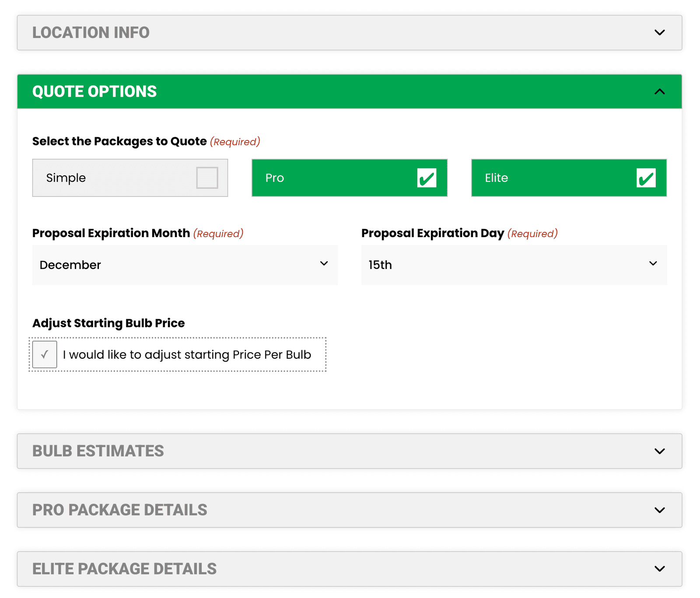This screenshot has height=598, width=700.
Task: Click the Location Info chevron arrow
Action: (x=659, y=33)
